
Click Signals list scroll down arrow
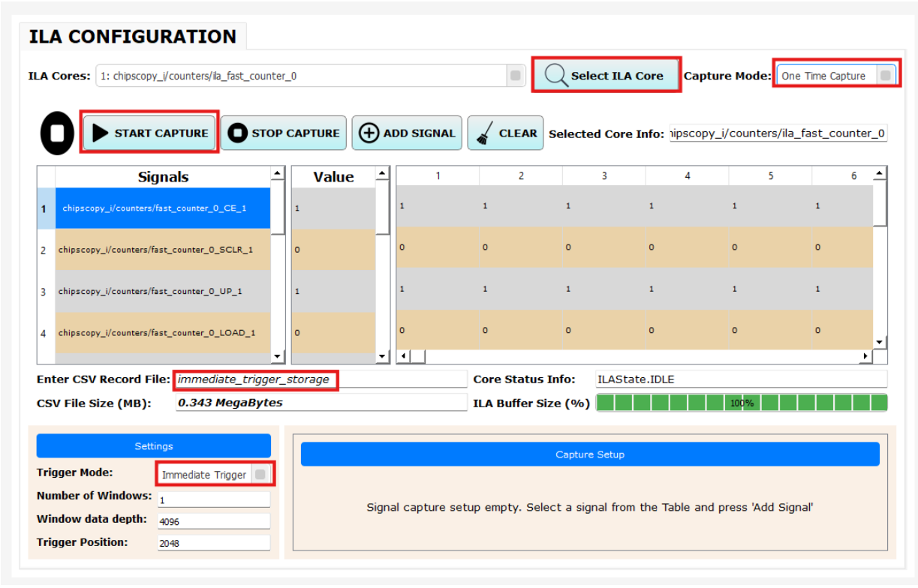(x=278, y=357)
